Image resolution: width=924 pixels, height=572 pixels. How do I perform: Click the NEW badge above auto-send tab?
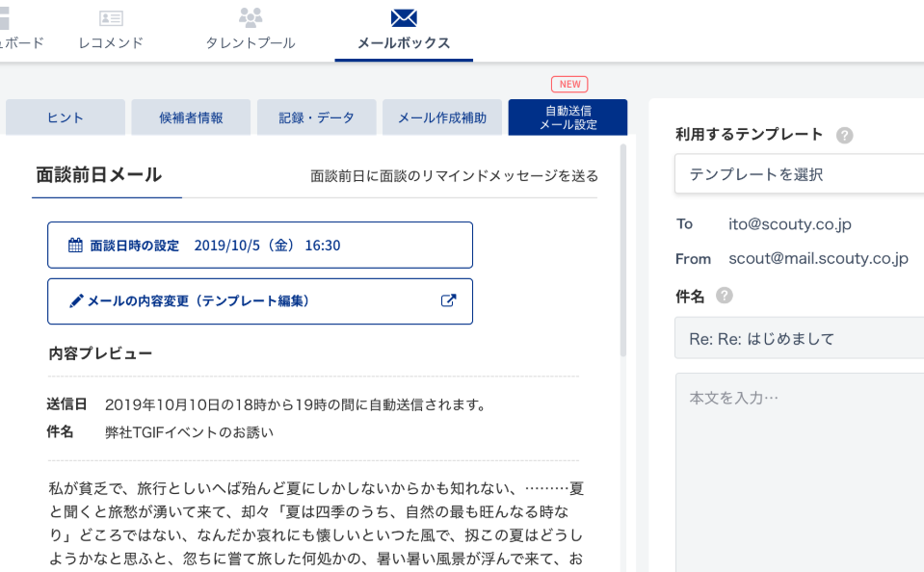569,84
